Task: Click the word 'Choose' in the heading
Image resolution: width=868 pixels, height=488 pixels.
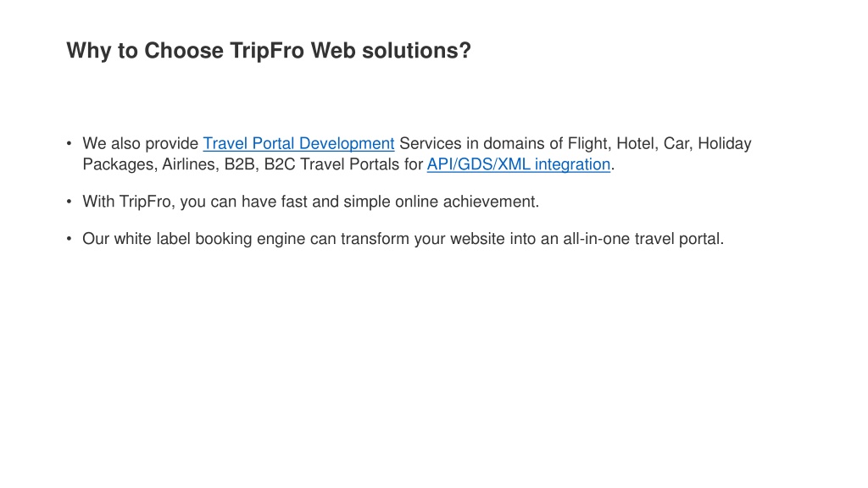Action: tap(184, 50)
